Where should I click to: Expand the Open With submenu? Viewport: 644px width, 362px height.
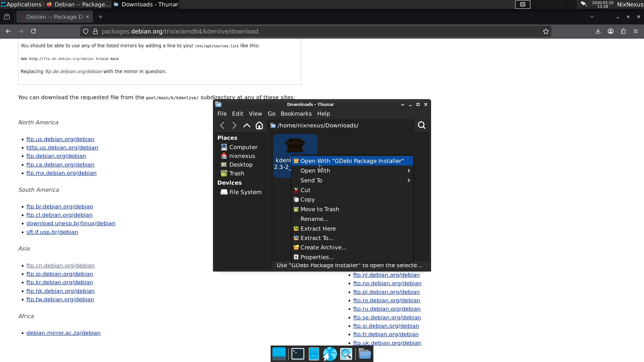[x=352, y=171]
